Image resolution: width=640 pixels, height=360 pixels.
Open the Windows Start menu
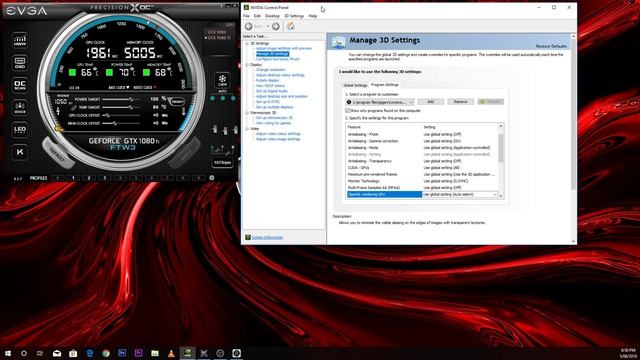click(8, 353)
